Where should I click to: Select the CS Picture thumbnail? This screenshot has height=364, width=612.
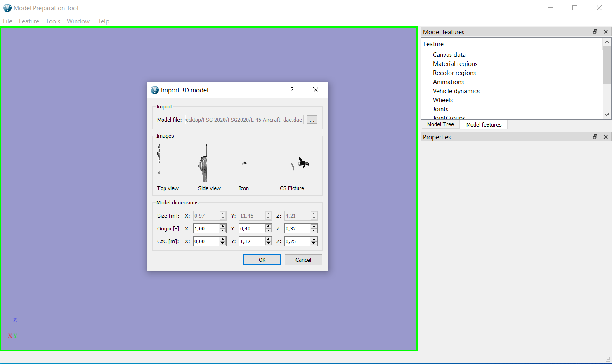(x=300, y=163)
